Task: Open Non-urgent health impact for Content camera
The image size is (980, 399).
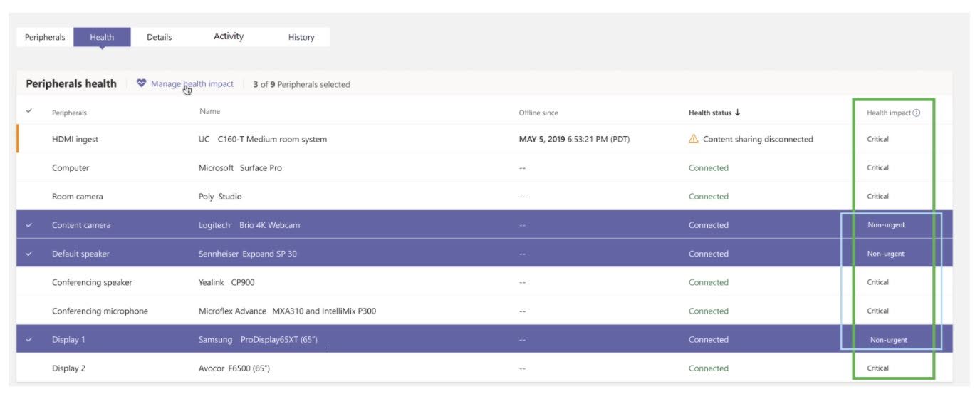Action: point(886,225)
